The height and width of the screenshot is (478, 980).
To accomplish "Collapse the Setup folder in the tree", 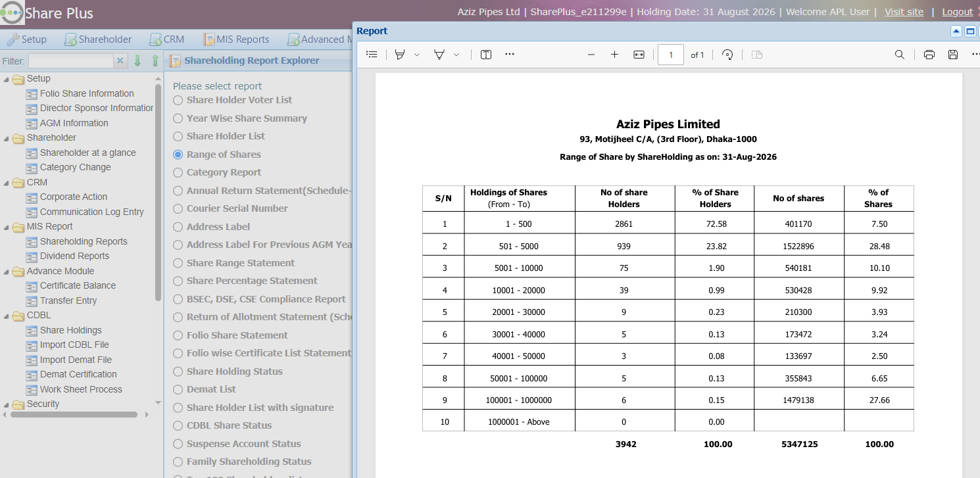I will point(7,80).
